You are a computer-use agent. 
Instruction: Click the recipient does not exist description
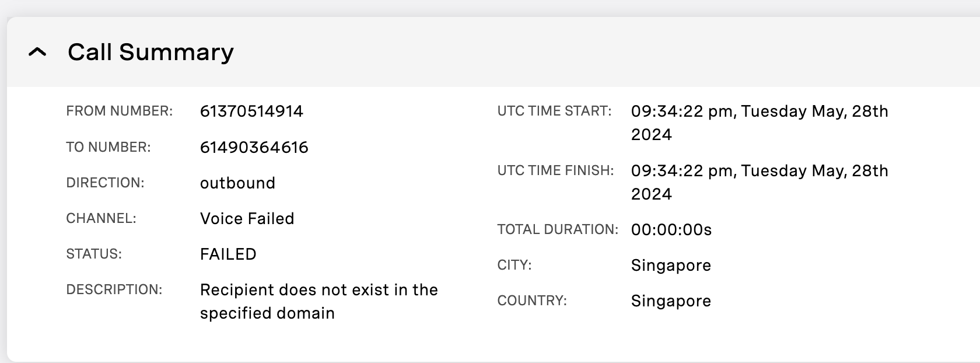coord(318,301)
